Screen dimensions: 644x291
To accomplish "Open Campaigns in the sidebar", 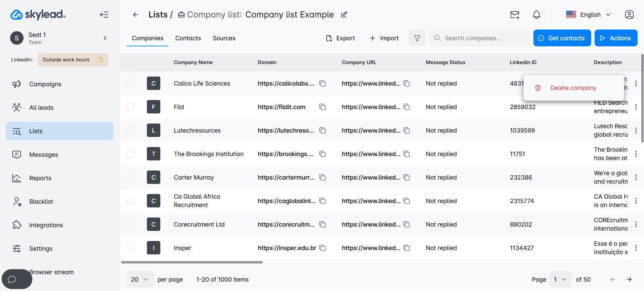I will (59, 84).
